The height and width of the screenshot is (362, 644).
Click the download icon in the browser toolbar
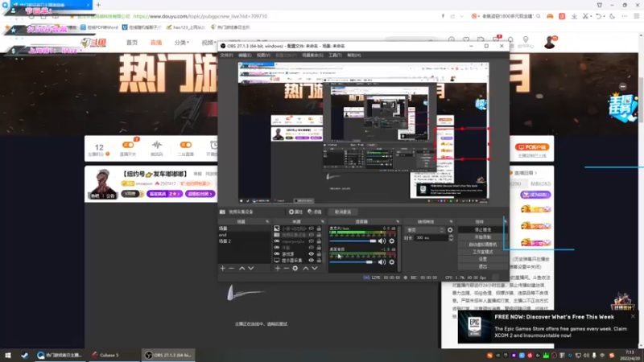574,16
